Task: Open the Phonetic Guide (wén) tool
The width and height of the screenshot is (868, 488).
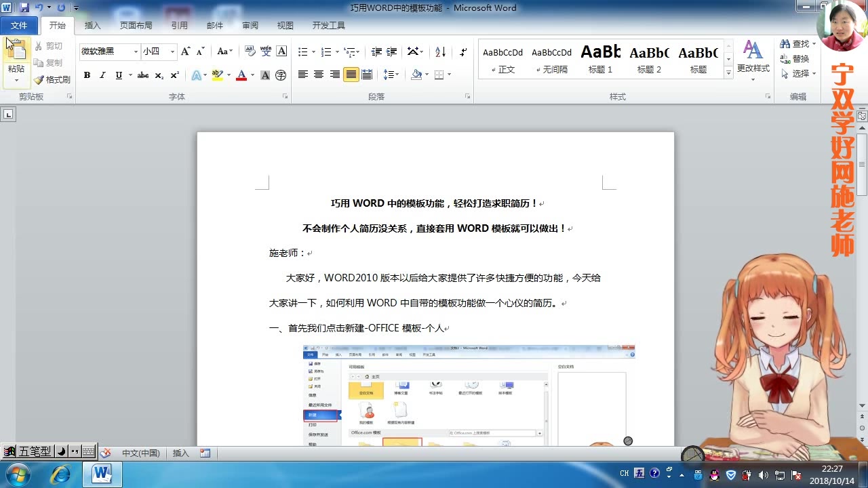Action: tap(266, 52)
